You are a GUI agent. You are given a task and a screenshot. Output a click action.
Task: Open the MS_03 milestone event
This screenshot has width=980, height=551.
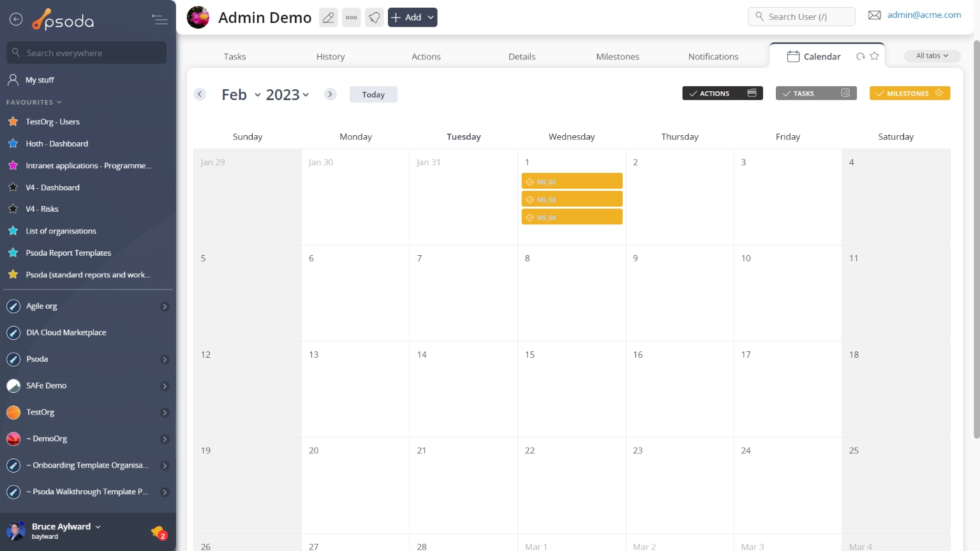[572, 199]
